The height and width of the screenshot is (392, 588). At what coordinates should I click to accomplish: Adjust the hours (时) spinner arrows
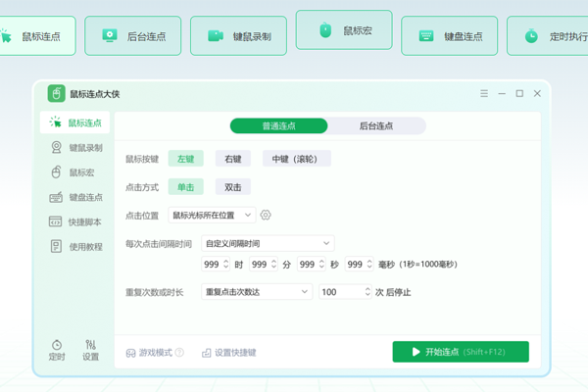click(225, 264)
